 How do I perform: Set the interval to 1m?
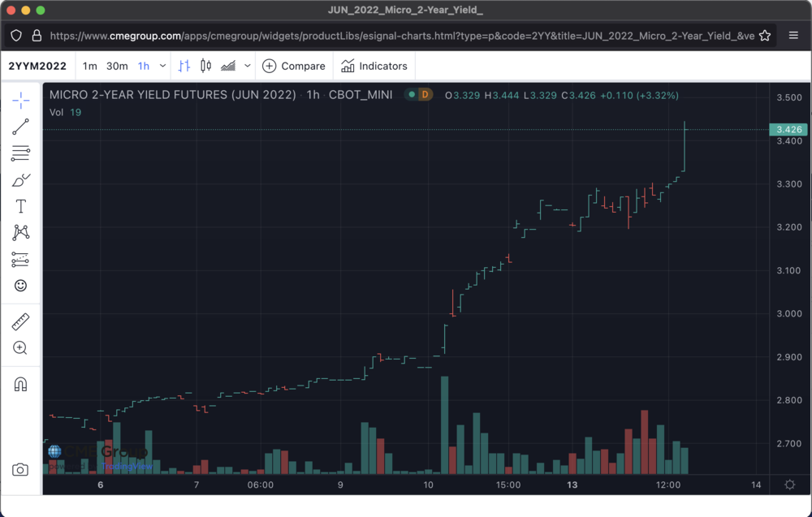[90, 66]
